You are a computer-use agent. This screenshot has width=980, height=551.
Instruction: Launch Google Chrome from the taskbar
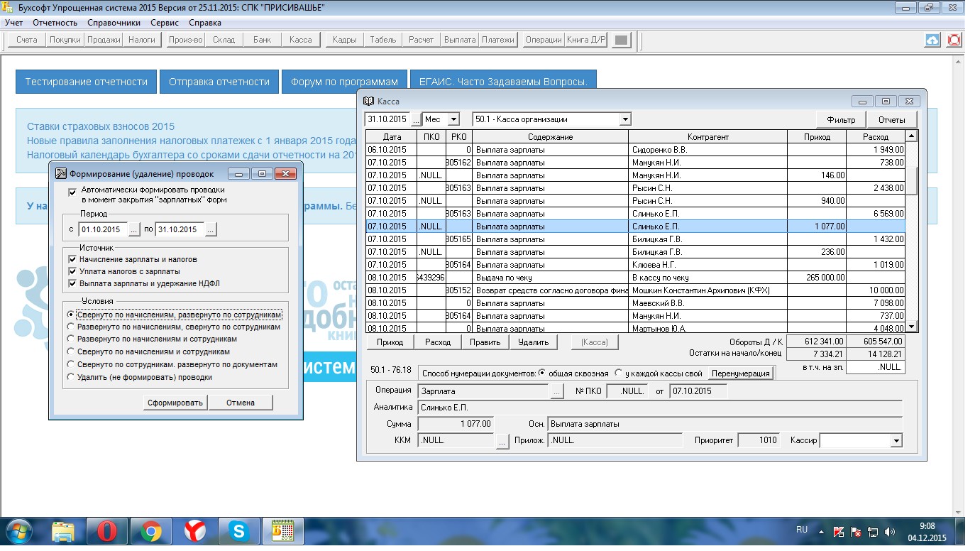(150, 531)
